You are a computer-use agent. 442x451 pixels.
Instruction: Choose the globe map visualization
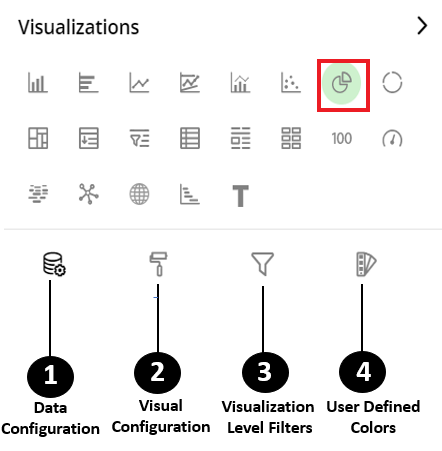pos(139,194)
